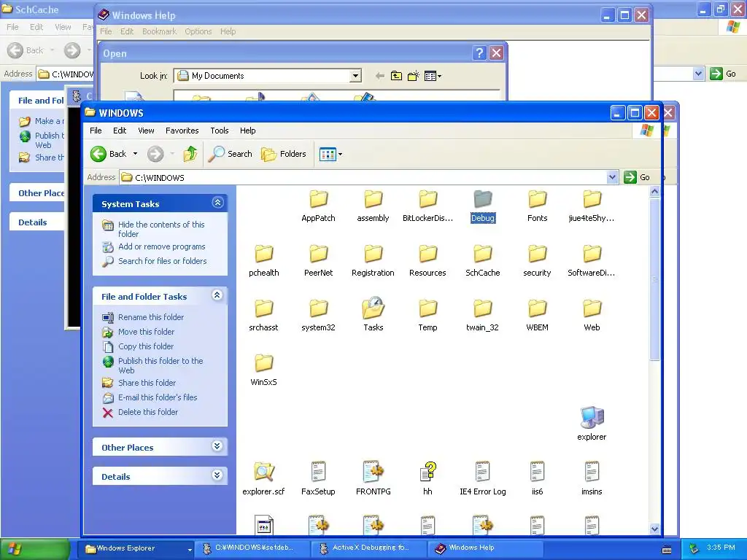
Task: Click the Start button on taskbar
Action: (34, 549)
